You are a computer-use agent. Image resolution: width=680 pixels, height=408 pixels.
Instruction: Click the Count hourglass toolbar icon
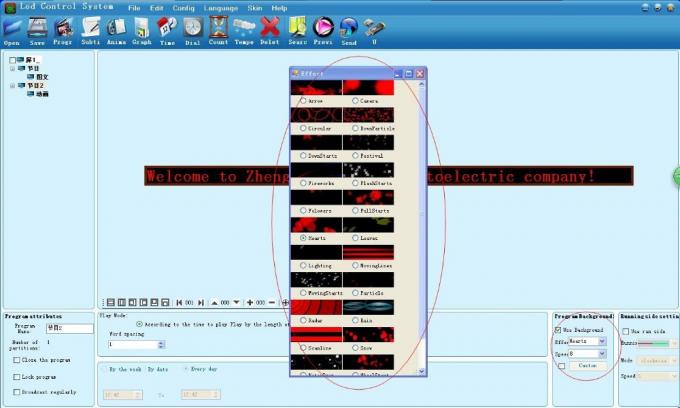pyautogui.click(x=218, y=27)
